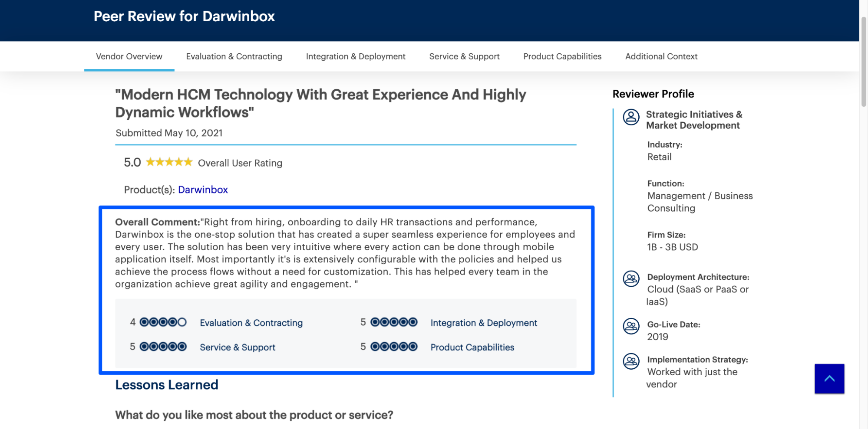This screenshot has height=429, width=868.
Task: Open the Darwinbox product link
Action: coord(202,190)
